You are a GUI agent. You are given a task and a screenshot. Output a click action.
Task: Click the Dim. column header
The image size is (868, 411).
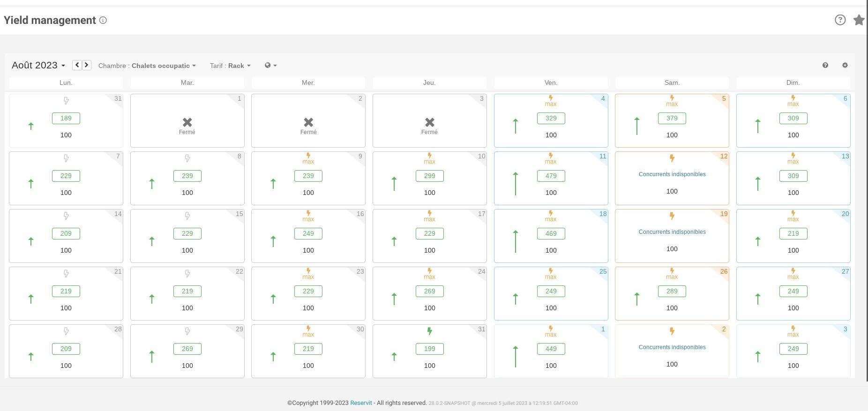tap(793, 82)
